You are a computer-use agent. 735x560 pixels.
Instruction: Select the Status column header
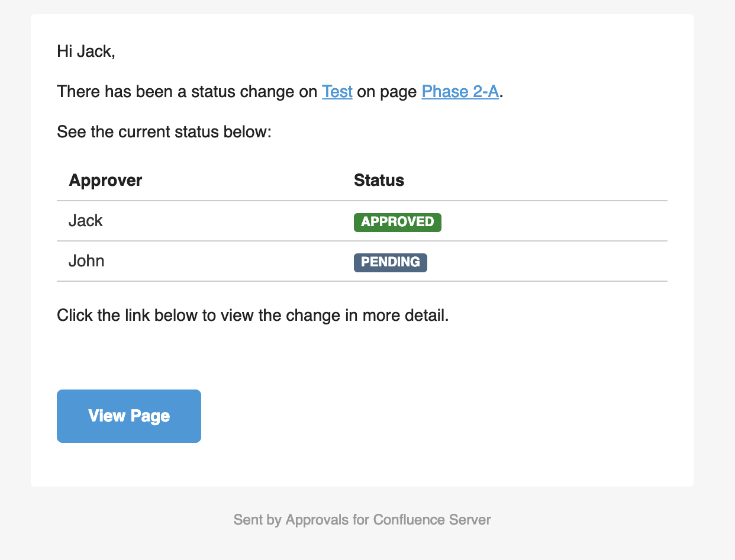pyautogui.click(x=379, y=181)
